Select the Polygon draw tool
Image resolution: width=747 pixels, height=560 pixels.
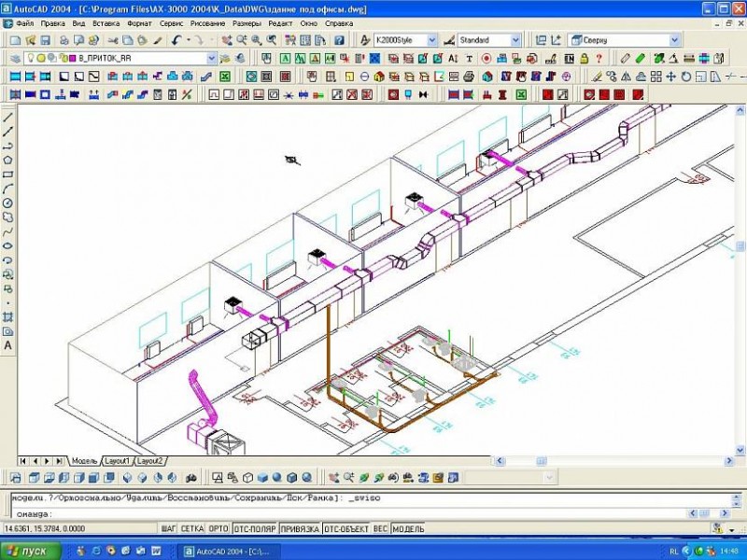click(x=8, y=160)
